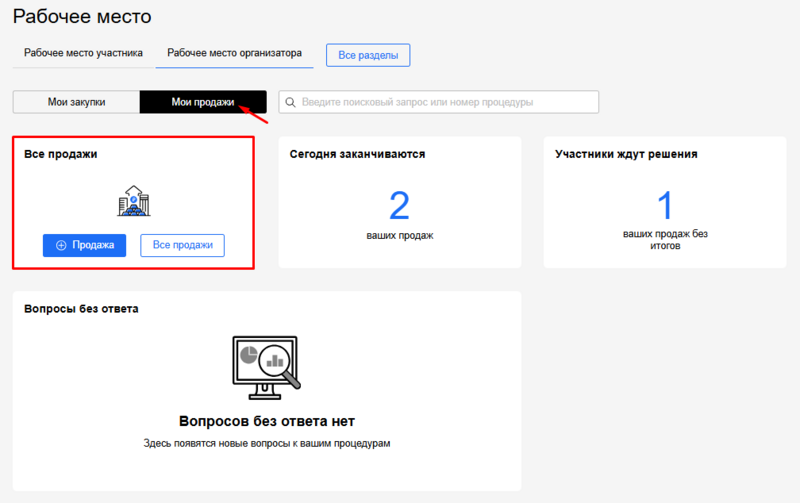
Task: Switch to Мои закупки toggle
Action: (77, 102)
